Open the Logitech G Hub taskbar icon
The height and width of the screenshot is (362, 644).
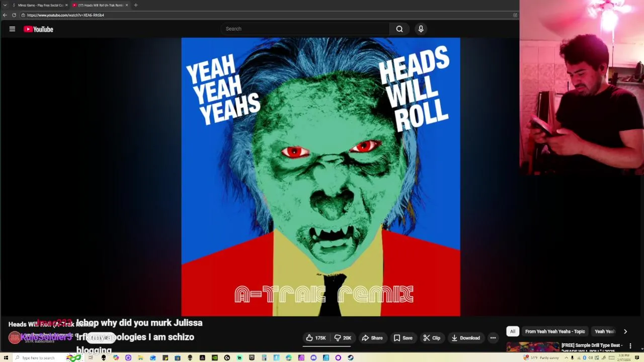[227, 357]
